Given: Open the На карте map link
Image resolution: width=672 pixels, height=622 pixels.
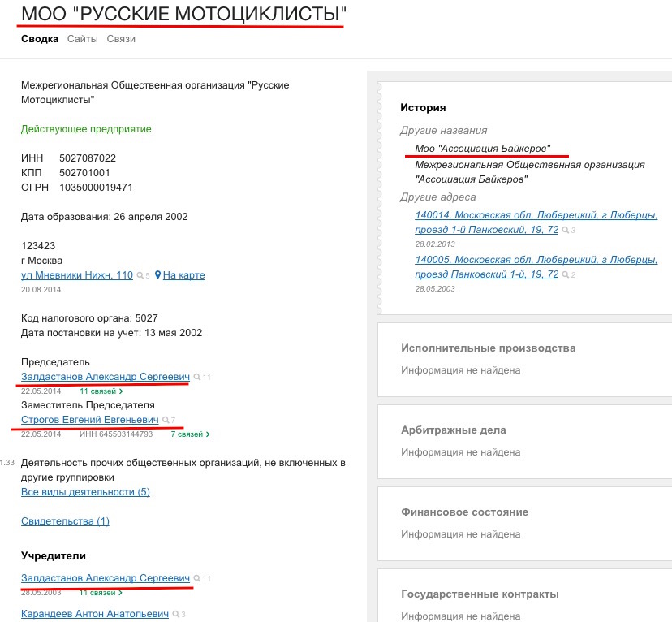Looking at the screenshot, I should [184, 274].
